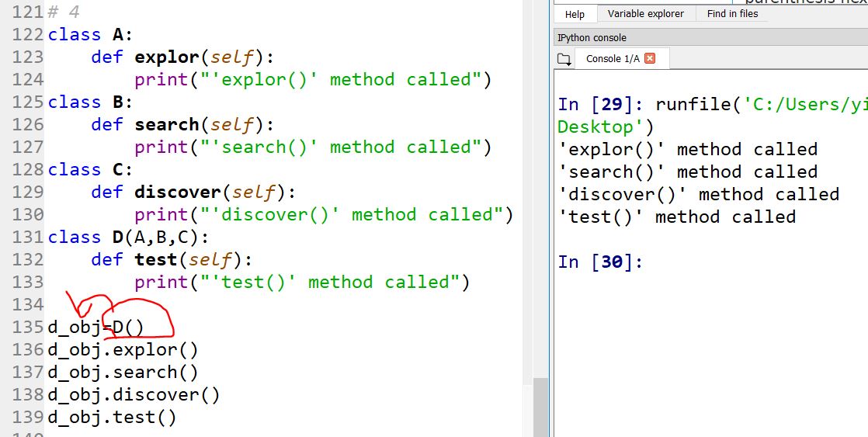Click the 'test()' method called console output
The width and height of the screenshot is (868, 437).
click(676, 217)
